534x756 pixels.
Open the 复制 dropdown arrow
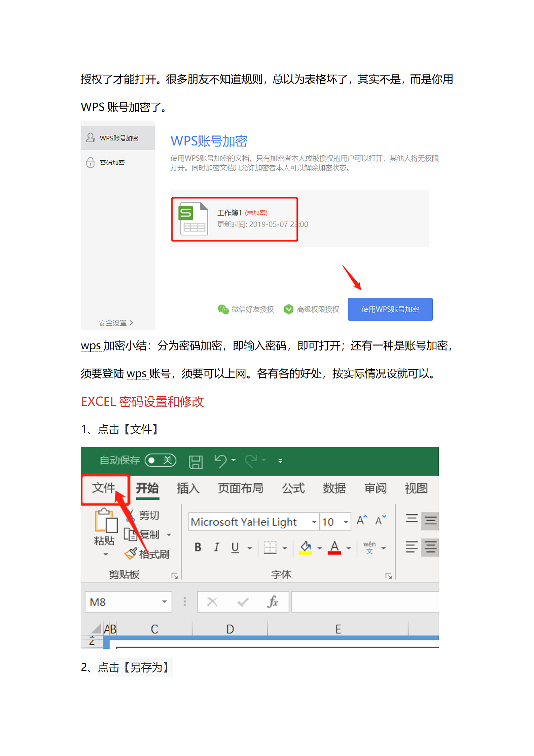click(x=169, y=535)
